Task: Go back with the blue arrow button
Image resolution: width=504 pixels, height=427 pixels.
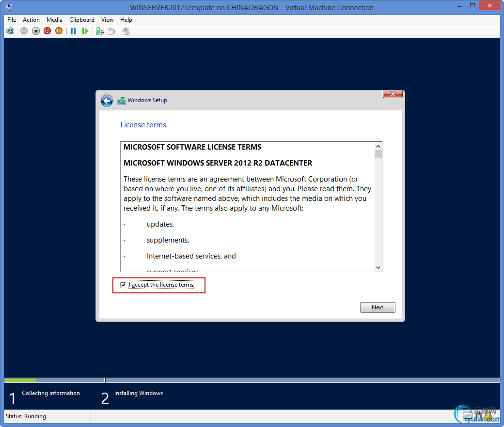Action: 107,101
